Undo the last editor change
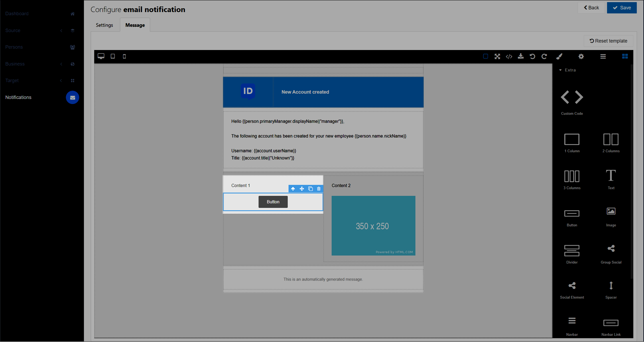This screenshot has width=644, height=342. point(532,56)
